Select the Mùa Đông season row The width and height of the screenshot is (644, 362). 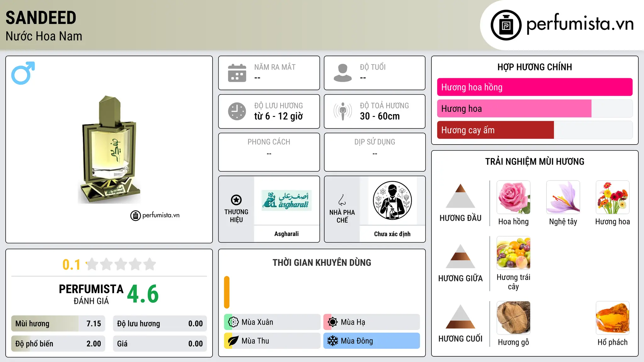(372, 341)
